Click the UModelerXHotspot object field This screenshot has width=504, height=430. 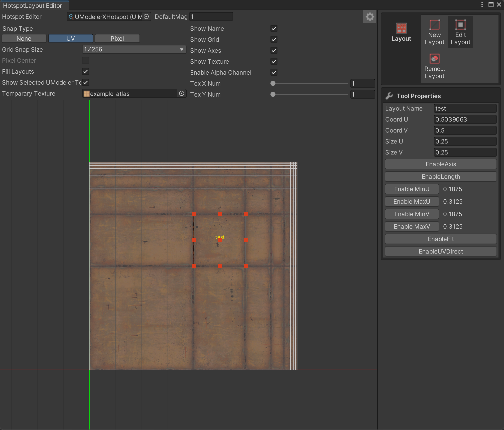(109, 16)
